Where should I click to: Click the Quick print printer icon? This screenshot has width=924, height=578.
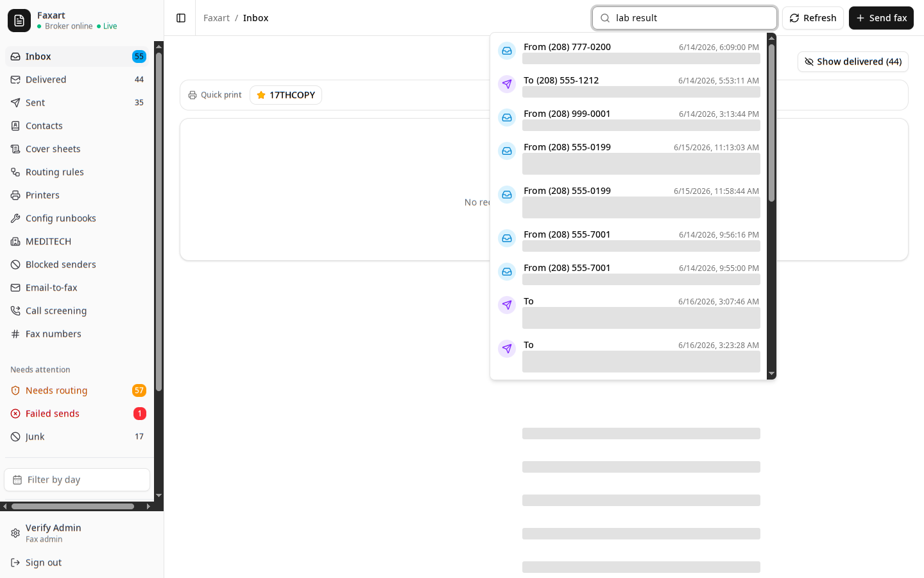coord(193,95)
